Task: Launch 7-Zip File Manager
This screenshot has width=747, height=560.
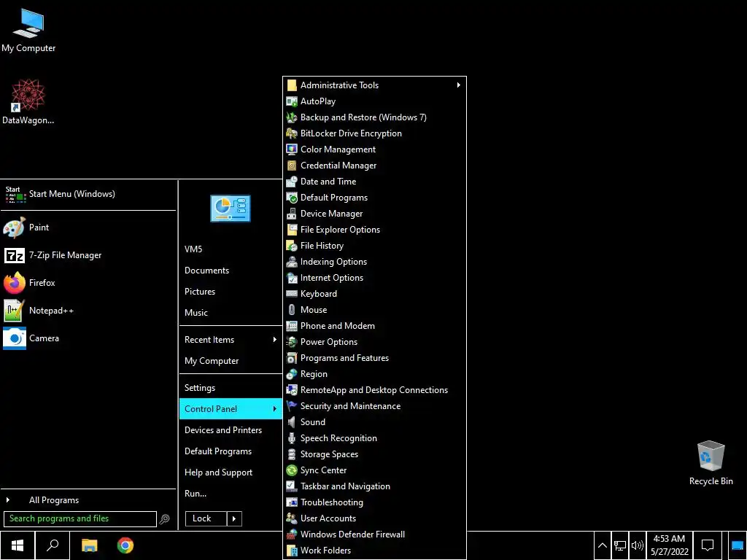Action: point(88,255)
